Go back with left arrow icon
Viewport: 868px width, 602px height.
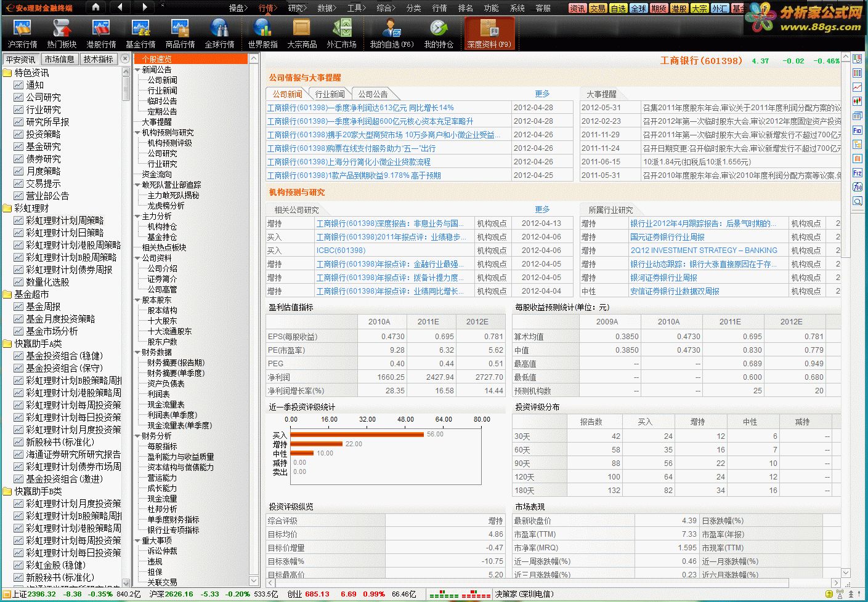pyautogui.click(x=120, y=7)
